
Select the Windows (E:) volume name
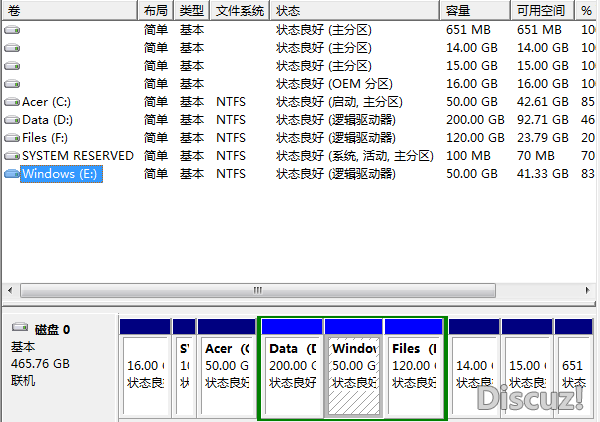pyautogui.click(x=61, y=174)
